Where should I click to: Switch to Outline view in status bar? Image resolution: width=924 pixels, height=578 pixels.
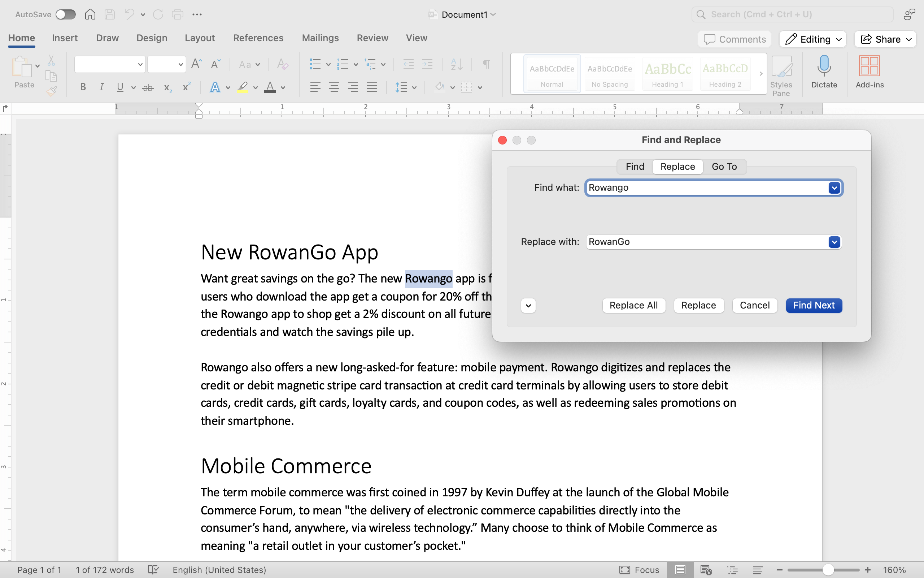tap(732, 570)
